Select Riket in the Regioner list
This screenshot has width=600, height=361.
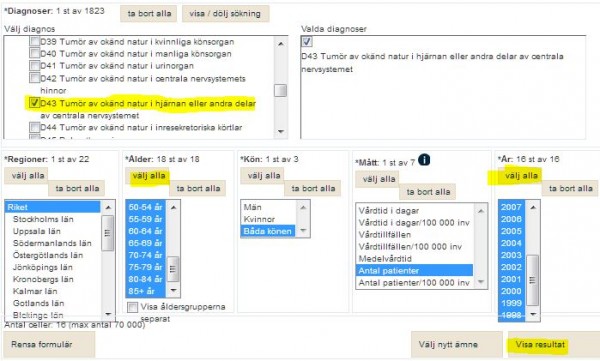coord(53,207)
